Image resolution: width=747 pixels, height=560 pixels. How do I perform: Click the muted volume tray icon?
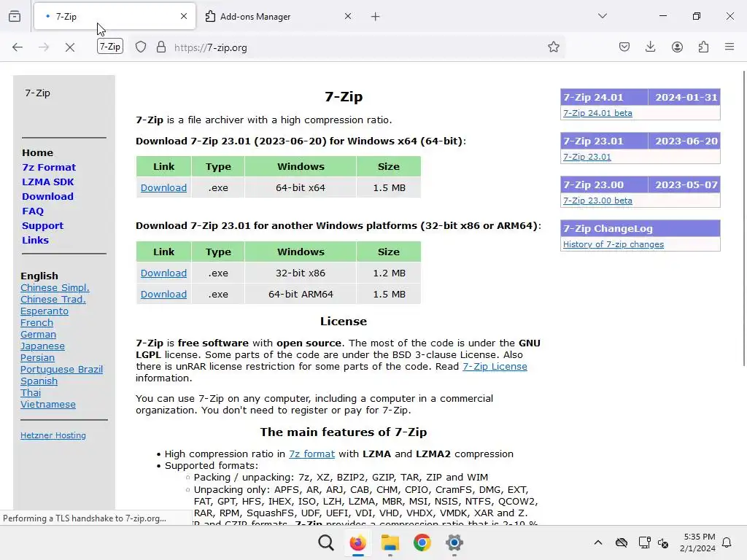[663, 542]
